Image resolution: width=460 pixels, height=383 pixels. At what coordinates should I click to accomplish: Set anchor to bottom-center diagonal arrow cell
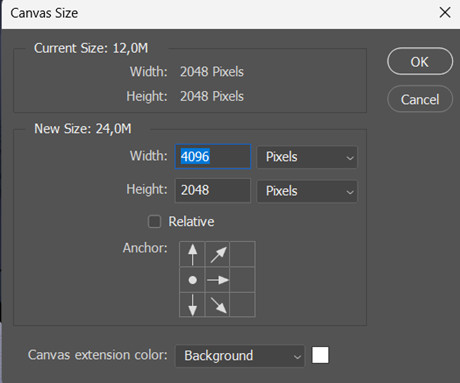pos(217,305)
